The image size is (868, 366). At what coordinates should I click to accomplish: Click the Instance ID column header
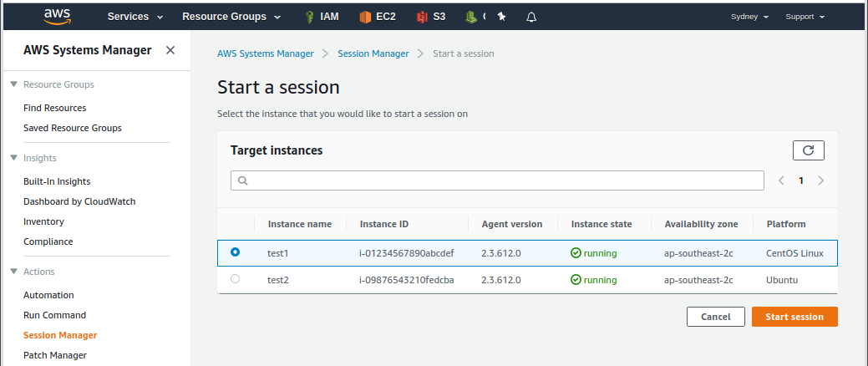pos(384,224)
